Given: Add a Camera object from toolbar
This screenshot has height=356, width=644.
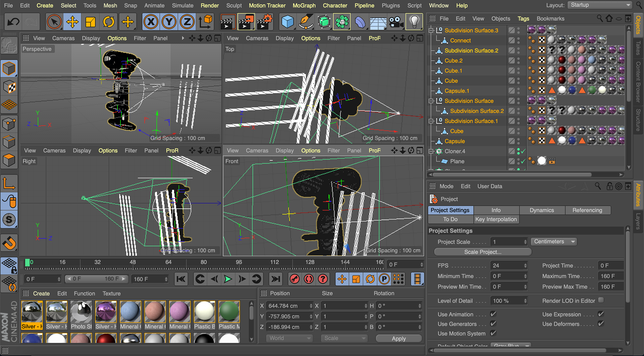Looking at the screenshot, I should click(x=396, y=22).
